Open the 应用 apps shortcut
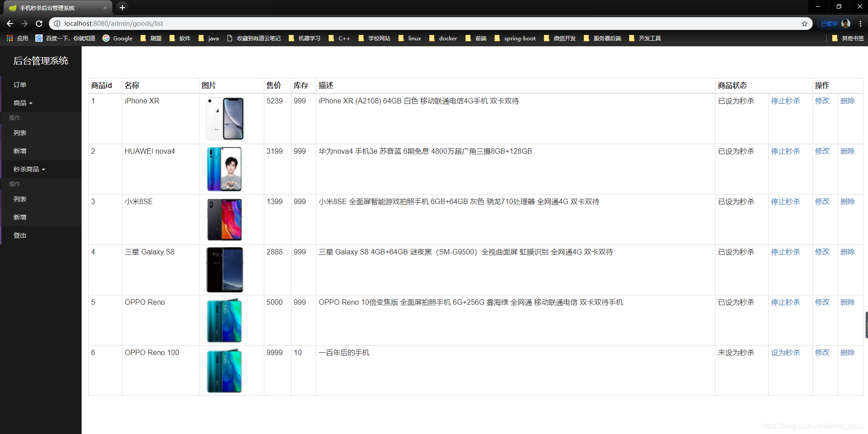The height and width of the screenshot is (434, 868). coord(17,39)
